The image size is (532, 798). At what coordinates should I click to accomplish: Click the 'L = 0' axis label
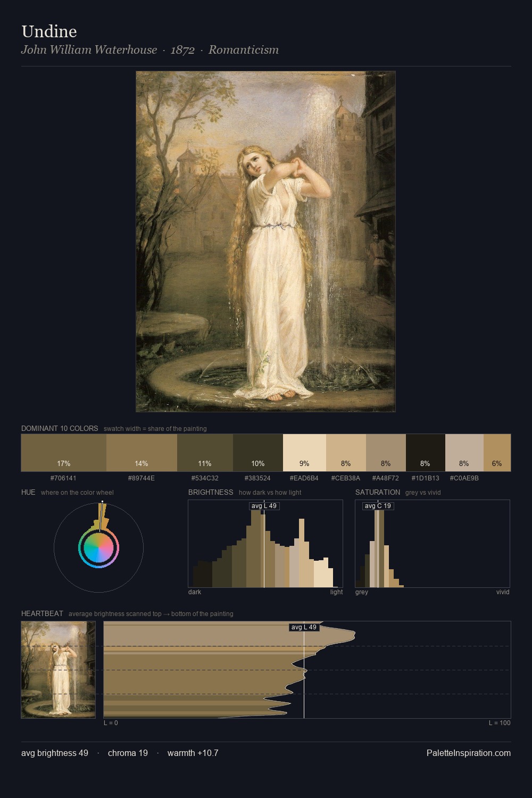[x=111, y=722]
